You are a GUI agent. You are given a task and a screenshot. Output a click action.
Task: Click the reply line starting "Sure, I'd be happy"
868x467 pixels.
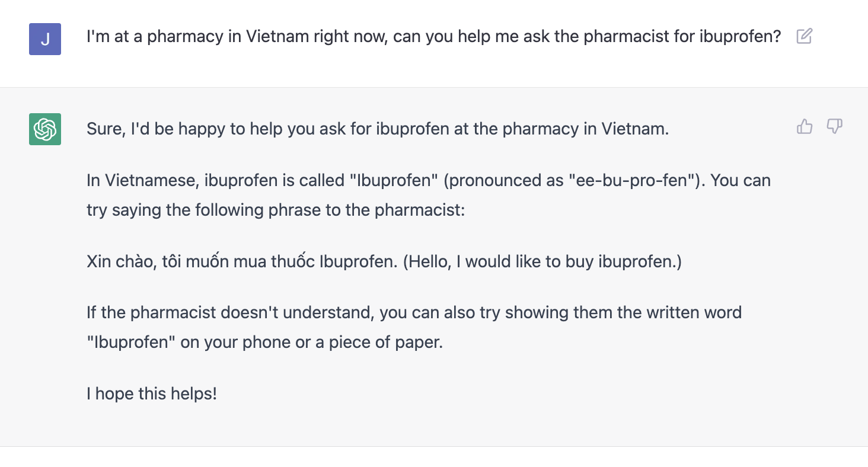[377, 129]
